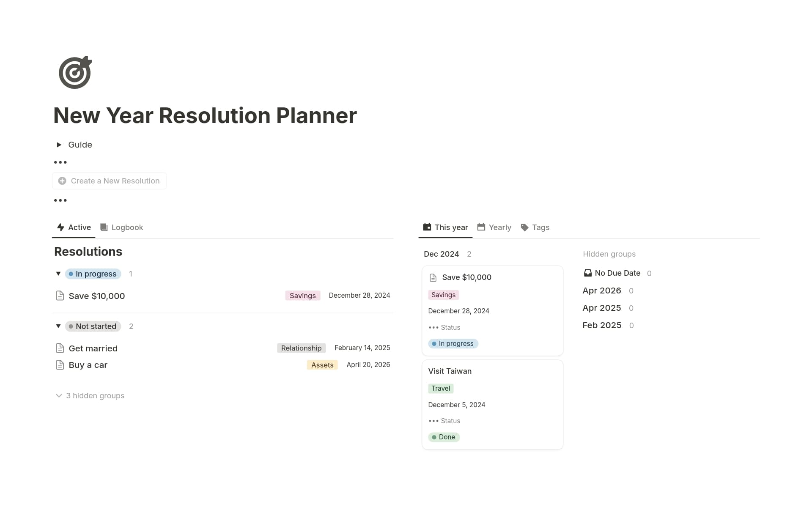812x507 pixels.
Task: Click the calendar icon beside Yearly
Action: [481, 227]
